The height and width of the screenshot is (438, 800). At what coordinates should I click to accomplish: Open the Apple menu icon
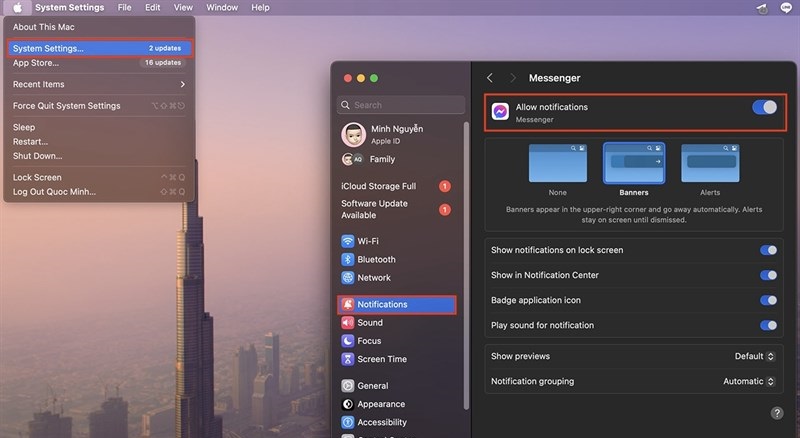(17, 7)
